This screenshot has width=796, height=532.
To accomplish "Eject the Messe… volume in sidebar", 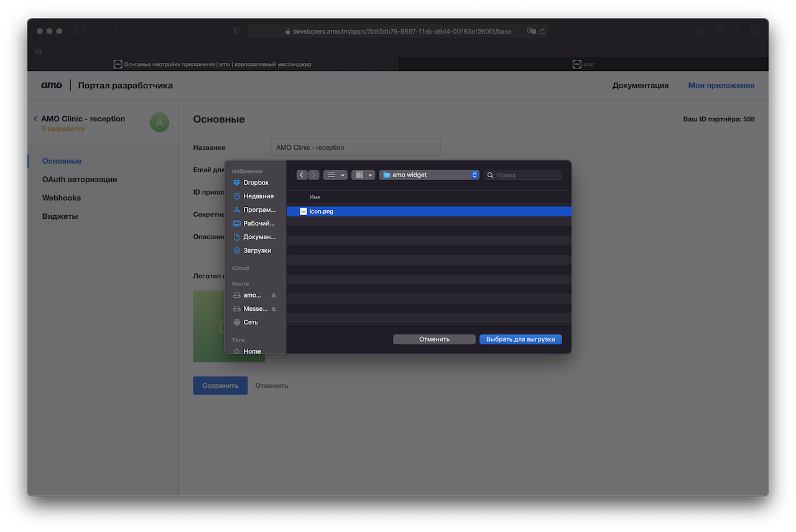I will click(x=274, y=309).
